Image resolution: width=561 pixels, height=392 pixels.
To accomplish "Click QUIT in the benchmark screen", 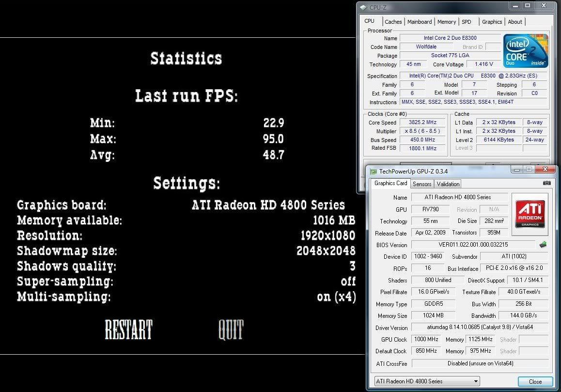I will point(231,329).
